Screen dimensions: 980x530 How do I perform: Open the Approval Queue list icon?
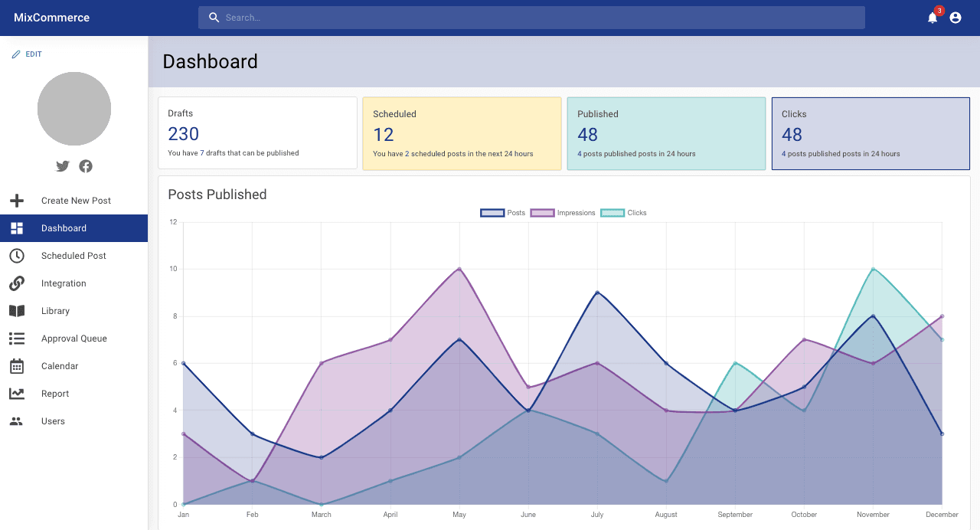point(15,339)
